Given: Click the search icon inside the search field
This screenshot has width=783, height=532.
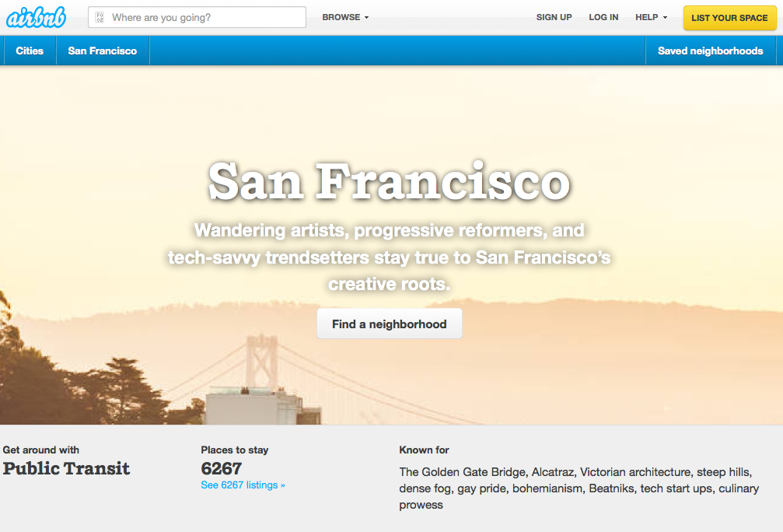Looking at the screenshot, I should coord(100,17).
